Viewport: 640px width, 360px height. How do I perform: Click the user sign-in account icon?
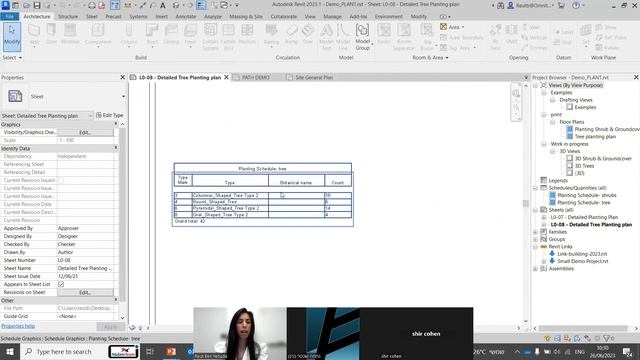[511, 5]
